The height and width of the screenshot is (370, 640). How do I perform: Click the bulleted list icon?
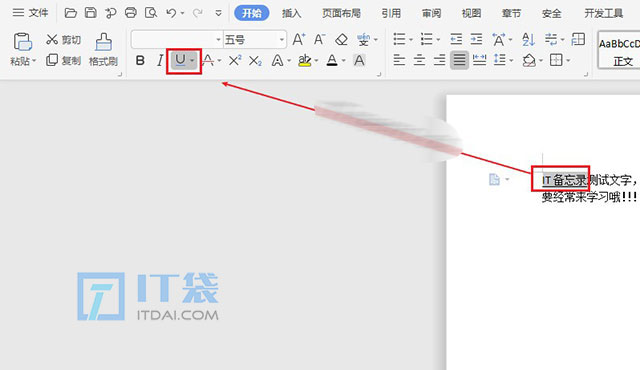tap(399, 40)
